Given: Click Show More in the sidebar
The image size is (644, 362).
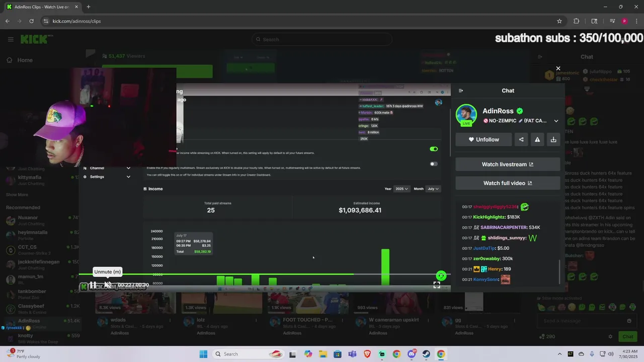Looking at the screenshot, I should click(x=17, y=195).
